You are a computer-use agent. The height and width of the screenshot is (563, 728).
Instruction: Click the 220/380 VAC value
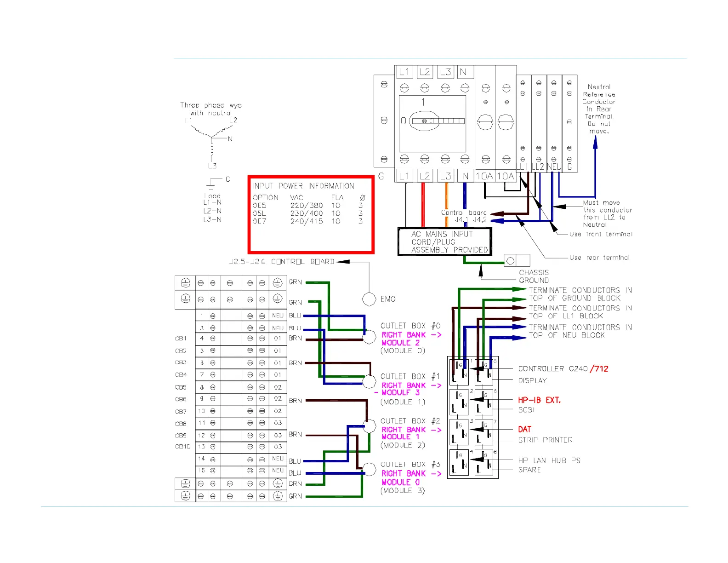click(307, 206)
